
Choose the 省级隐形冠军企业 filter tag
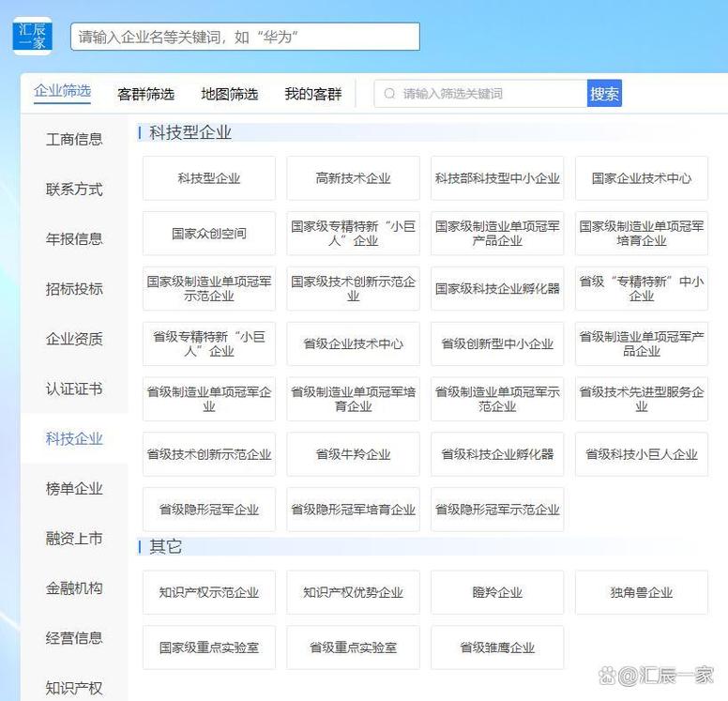tap(209, 510)
